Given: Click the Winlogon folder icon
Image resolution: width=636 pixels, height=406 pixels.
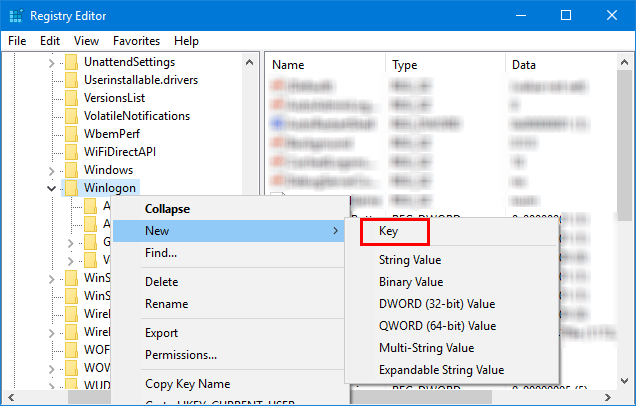Looking at the screenshot, I should coord(71,188).
